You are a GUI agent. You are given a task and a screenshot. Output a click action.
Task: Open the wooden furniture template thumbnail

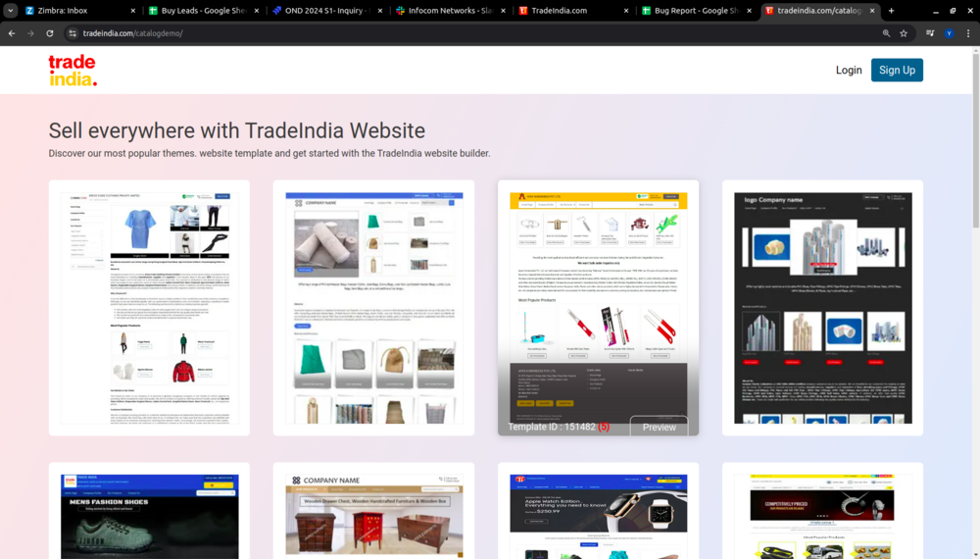point(373,516)
